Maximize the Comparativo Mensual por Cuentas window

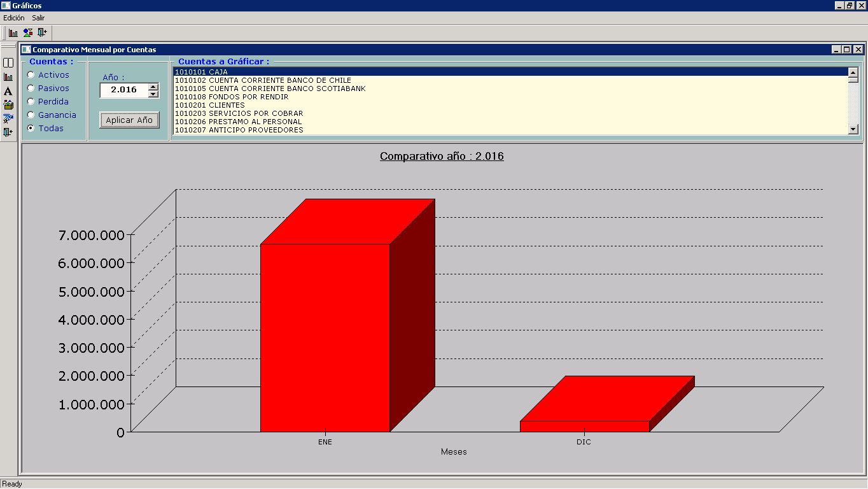(847, 49)
